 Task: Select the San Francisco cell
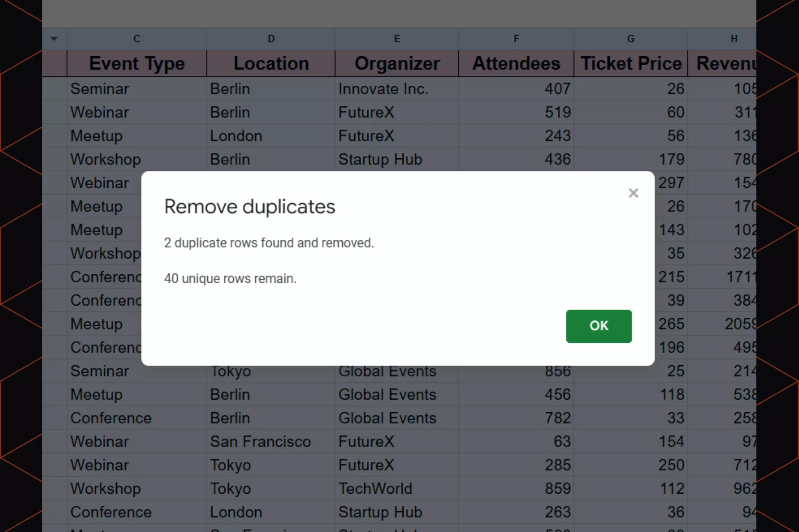tap(260, 441)
